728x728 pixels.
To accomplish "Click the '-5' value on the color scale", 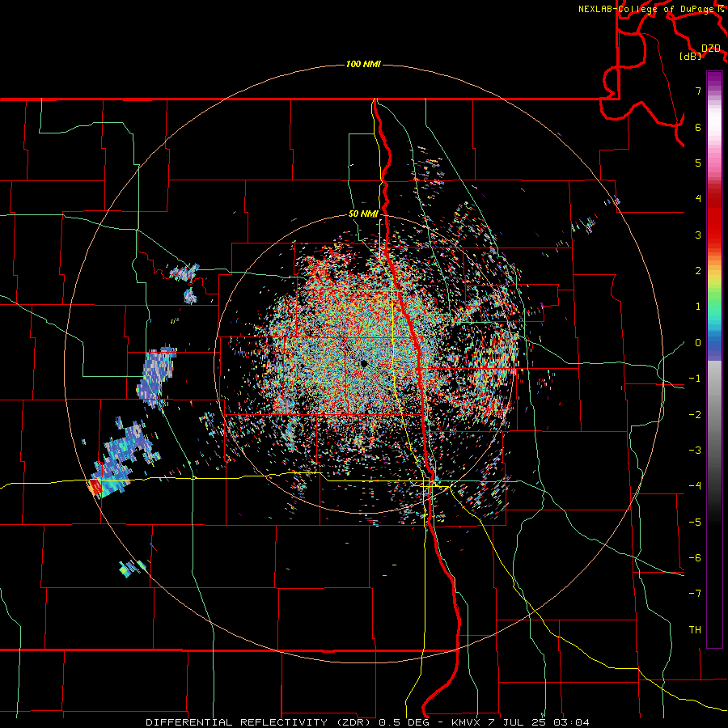I will 695,523.
